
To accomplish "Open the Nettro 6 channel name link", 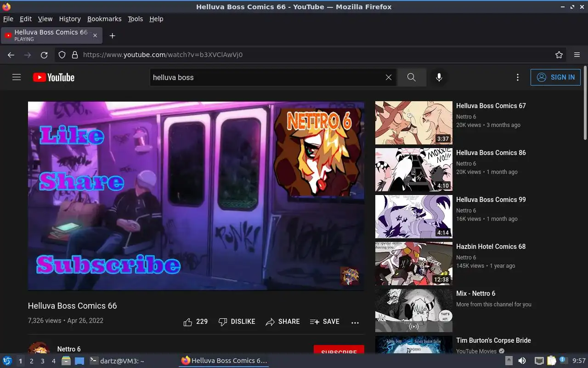I will coord(69,349).
